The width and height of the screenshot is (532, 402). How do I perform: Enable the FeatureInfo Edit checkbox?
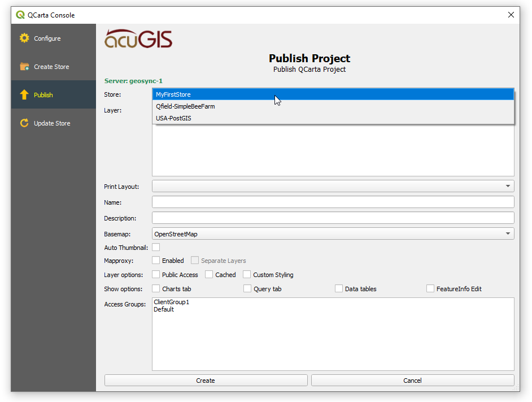tap(430, 289)
